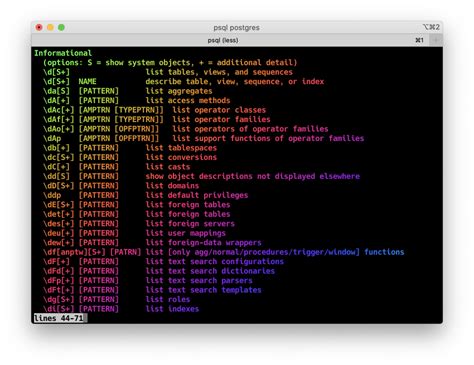Click the '\deu[+]' command text
Image resolution: width=474 pixels, height=365 pixels.
(59, 233)
